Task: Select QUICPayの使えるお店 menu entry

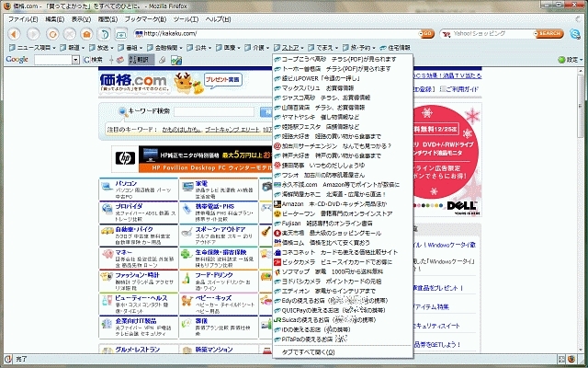Action: coord(343,310)
